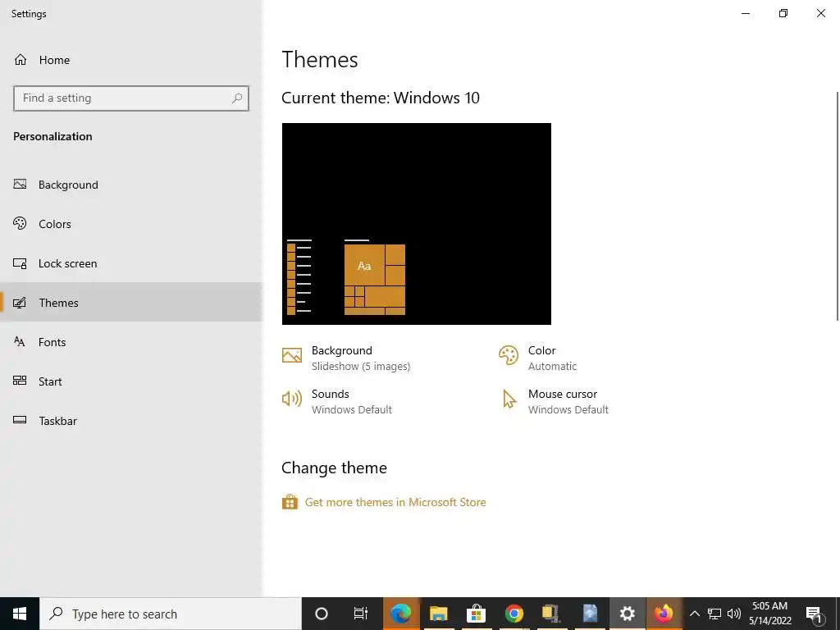Image resolution: width=840 pixels, height=630 pixels.
Task: Click the Fonts AA icon in sidebar
Action: click(20, 342)
